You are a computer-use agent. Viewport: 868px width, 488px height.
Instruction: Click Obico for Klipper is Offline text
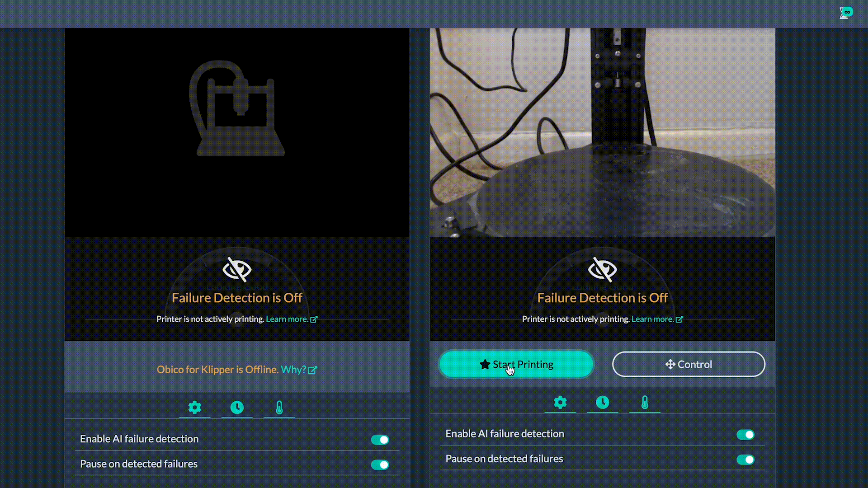217,370
